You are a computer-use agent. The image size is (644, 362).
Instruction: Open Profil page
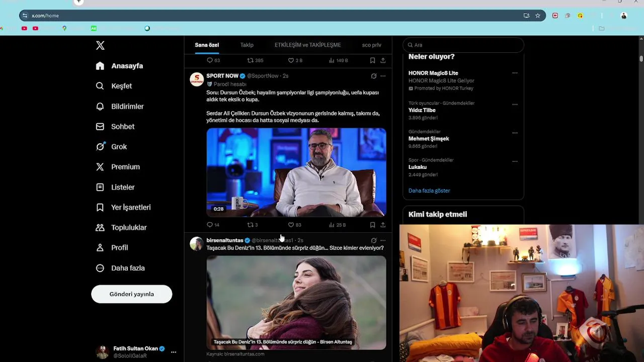point(112,248)
